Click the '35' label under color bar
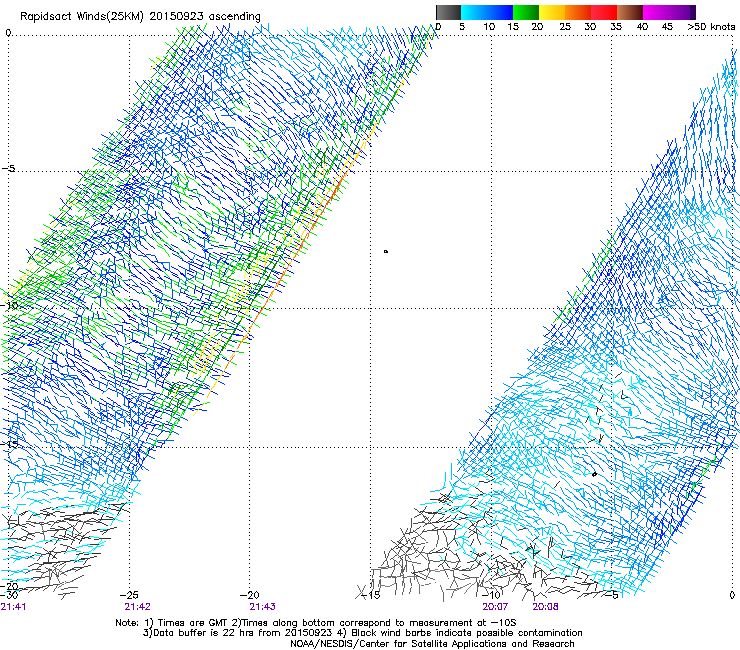 coord(616,27)
